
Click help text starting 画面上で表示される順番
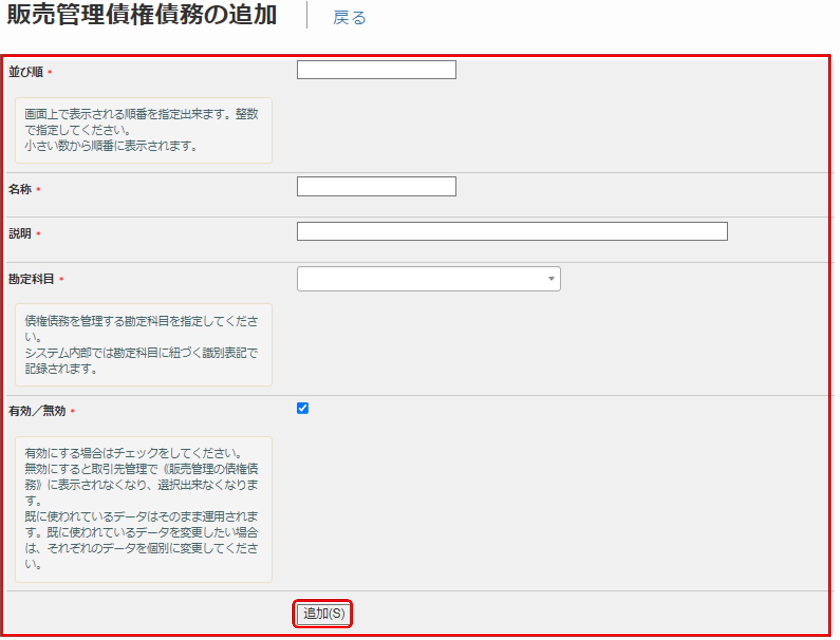click(142, 130)
